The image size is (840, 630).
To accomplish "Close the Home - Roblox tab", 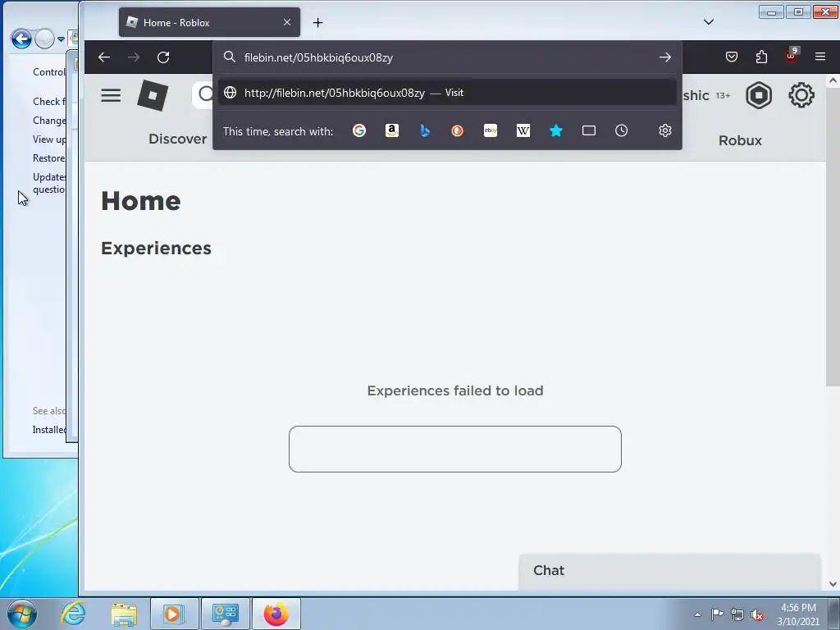I will click(x=287, y=22).
